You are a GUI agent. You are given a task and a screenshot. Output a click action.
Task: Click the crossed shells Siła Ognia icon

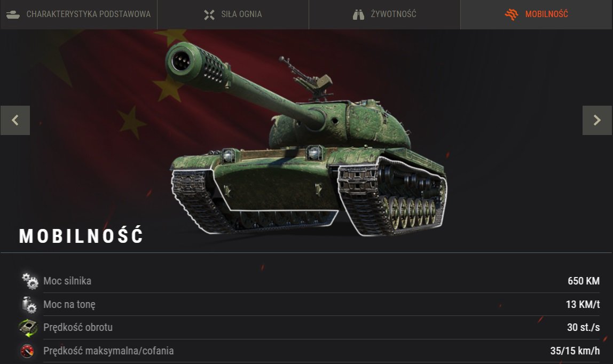pyautogui.click(x=209, y=15)
